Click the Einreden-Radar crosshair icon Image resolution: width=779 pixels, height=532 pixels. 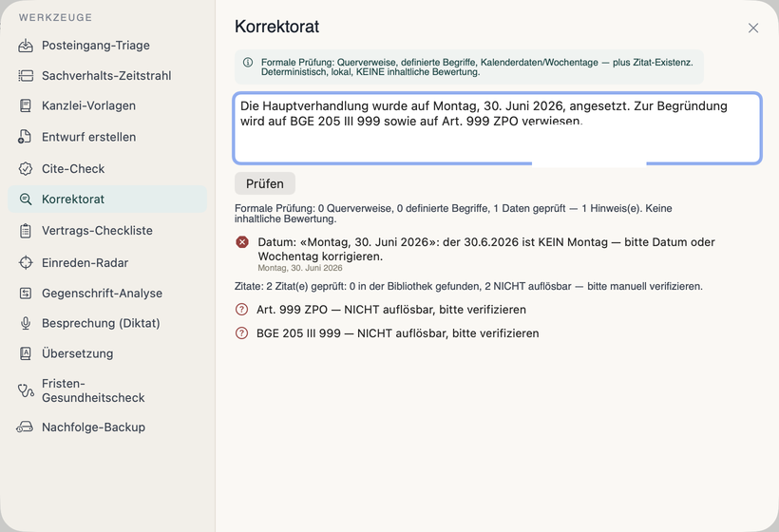(26, 263)
